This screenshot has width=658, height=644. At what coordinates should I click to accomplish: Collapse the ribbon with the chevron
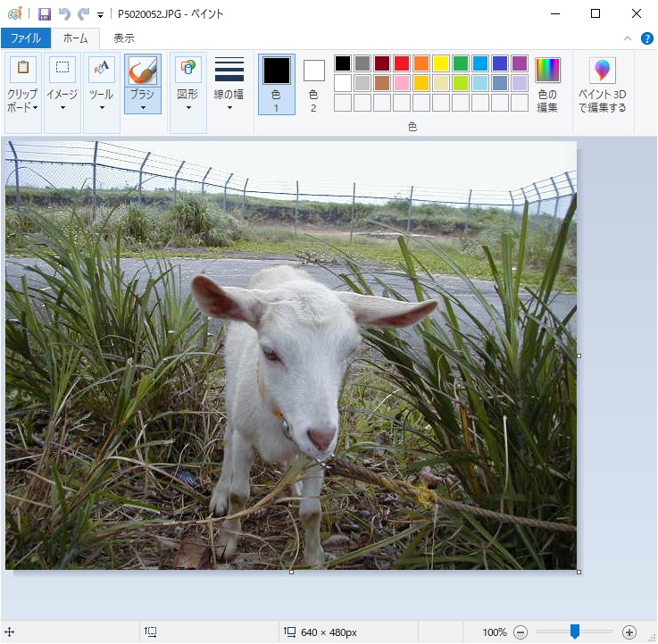pos(628,38)
